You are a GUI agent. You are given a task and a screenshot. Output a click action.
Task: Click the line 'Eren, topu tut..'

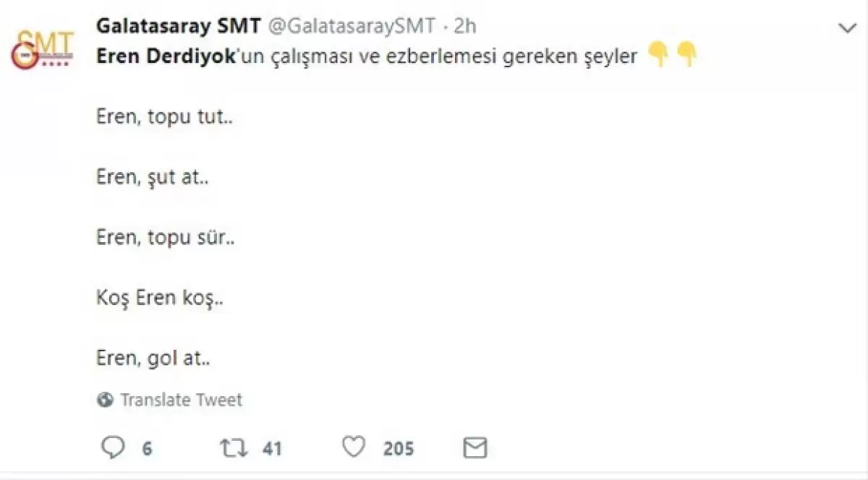pos(165,117)
